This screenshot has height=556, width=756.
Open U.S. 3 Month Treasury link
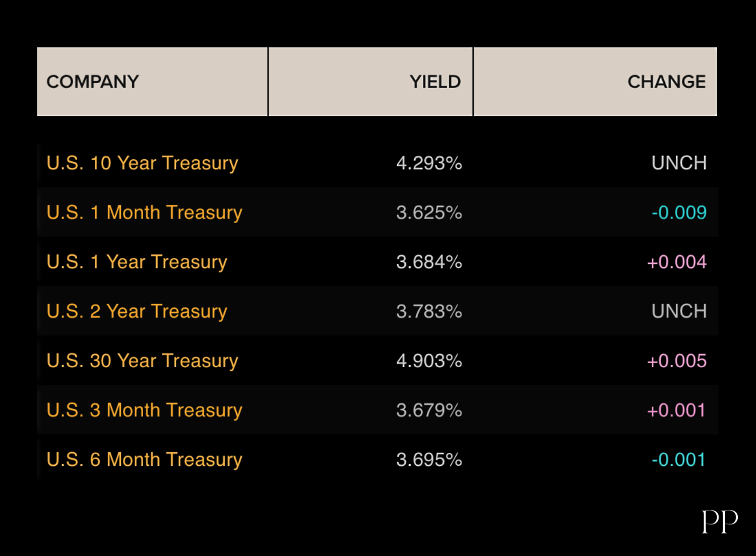(x=144, y=410)
